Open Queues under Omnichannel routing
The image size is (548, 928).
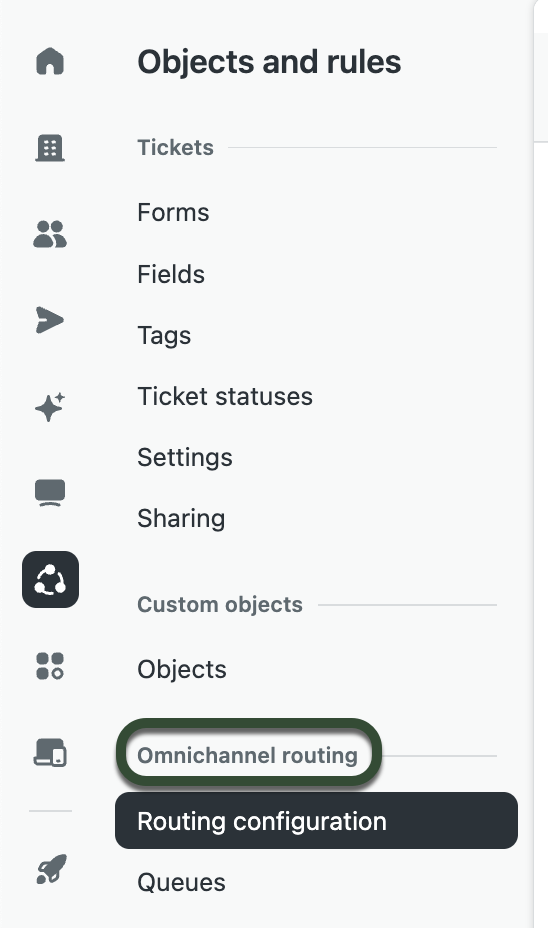(x=181, y=882)
